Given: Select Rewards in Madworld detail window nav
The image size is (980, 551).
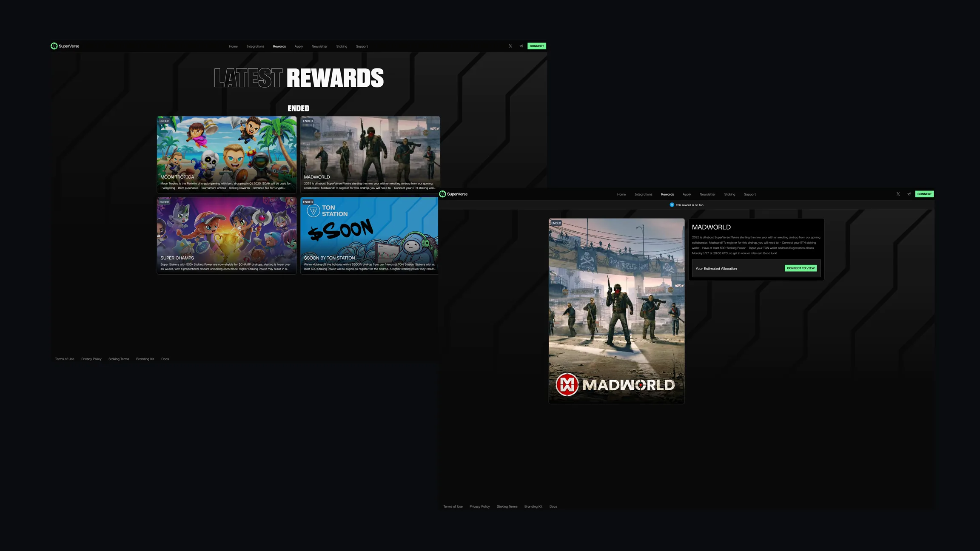Looking at the screenshot, I should coord(667,194).
